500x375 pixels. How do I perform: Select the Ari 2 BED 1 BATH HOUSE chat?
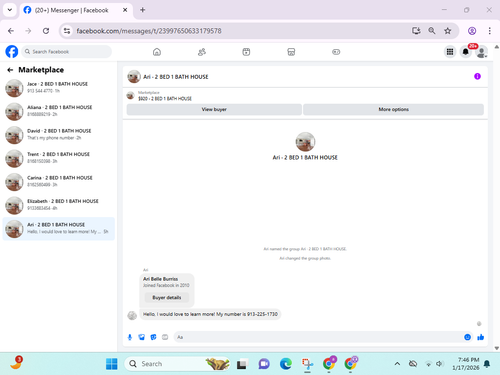click(x=59, y=229)
